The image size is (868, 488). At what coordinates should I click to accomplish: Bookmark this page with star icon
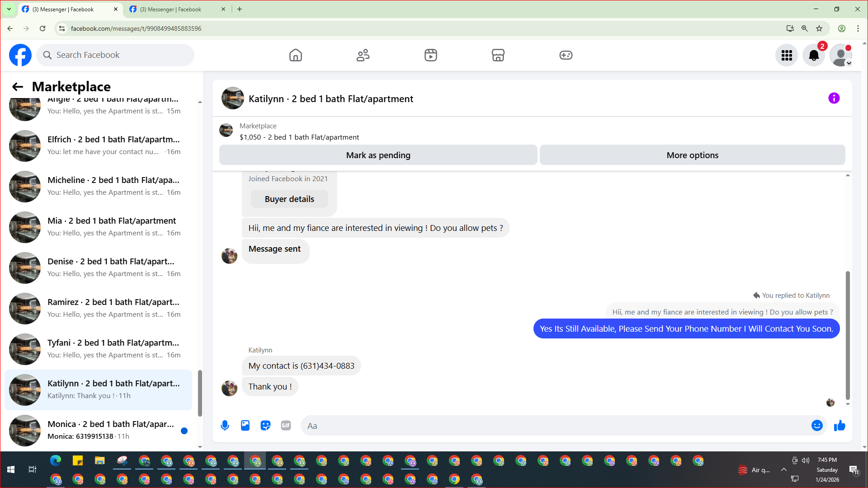[819, 28]
